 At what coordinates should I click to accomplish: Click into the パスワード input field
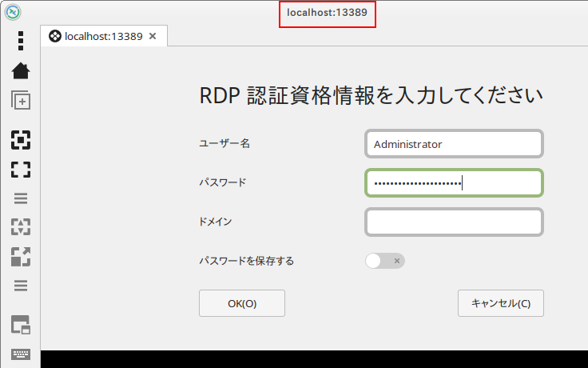tap(454, 183)
